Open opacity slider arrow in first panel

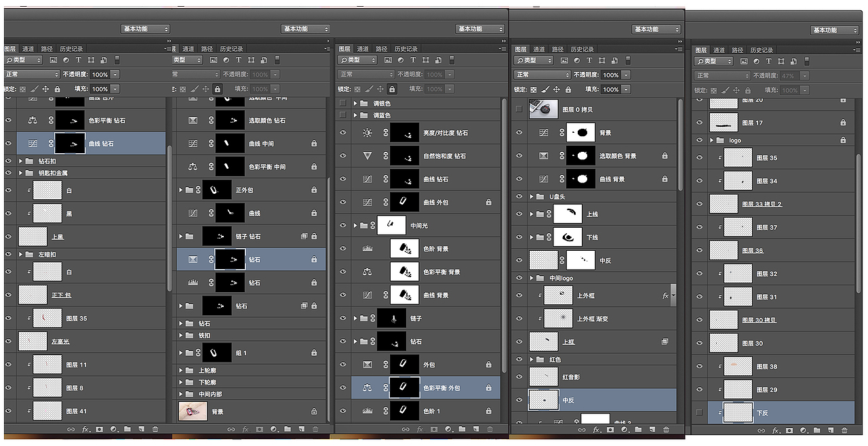point(115,75)
